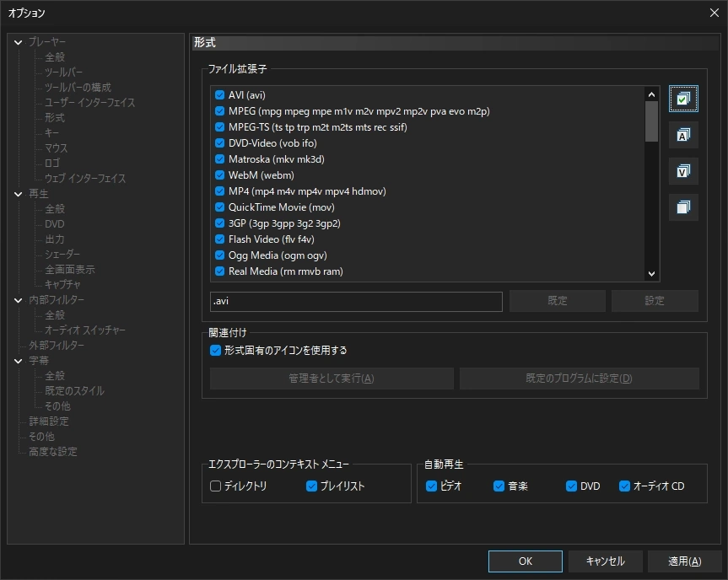Toggle the WebM (webm) checkbox
The width and height of the screenshot is (728, 580).
[219, 175]
